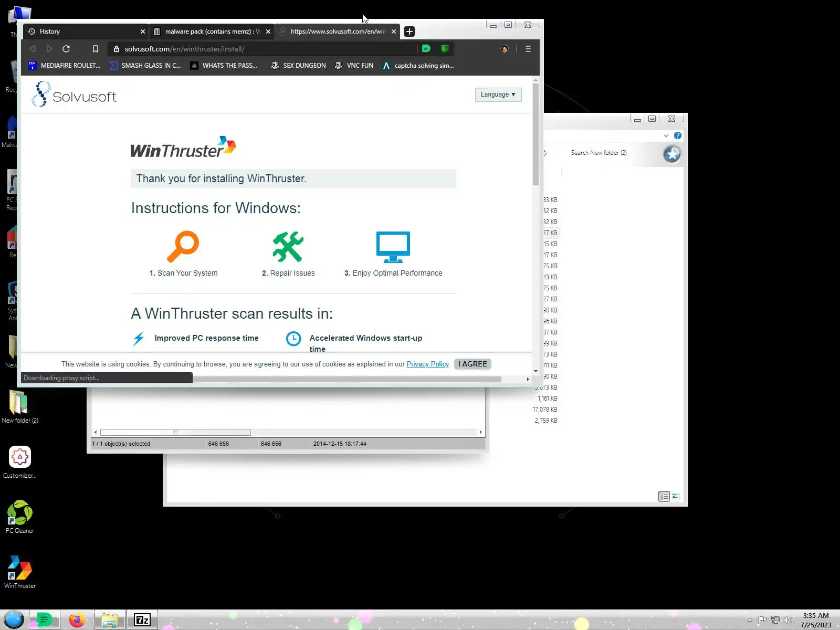Screen dimensions: 840x630
Task: Open 7-Zip from the taskbar
Action: (x=142, y=620)
